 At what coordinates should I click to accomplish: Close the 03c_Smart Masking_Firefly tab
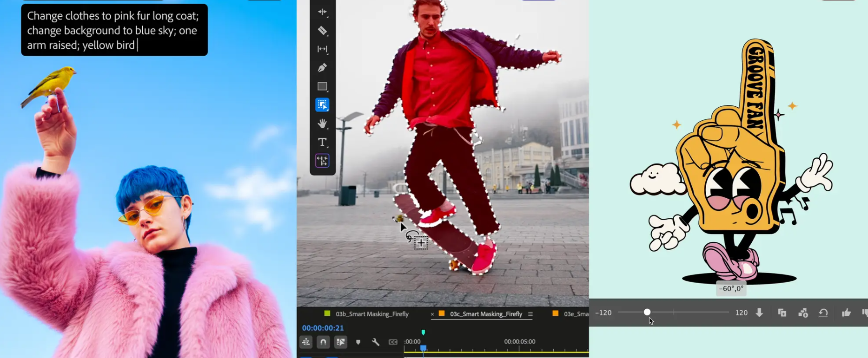(432, 314)
